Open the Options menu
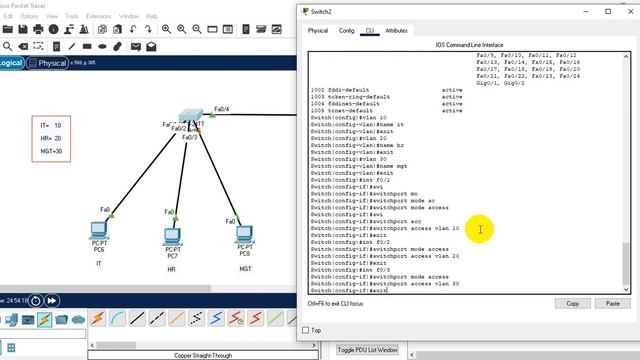 tap(29, 16)
